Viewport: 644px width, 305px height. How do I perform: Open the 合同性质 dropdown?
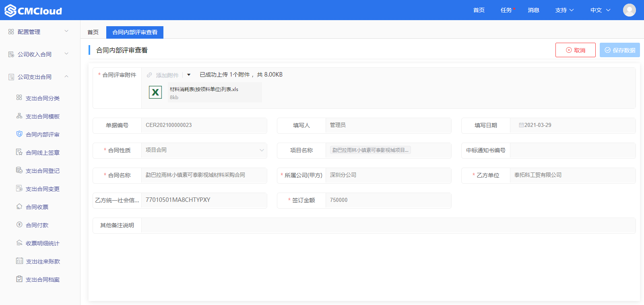204,150
